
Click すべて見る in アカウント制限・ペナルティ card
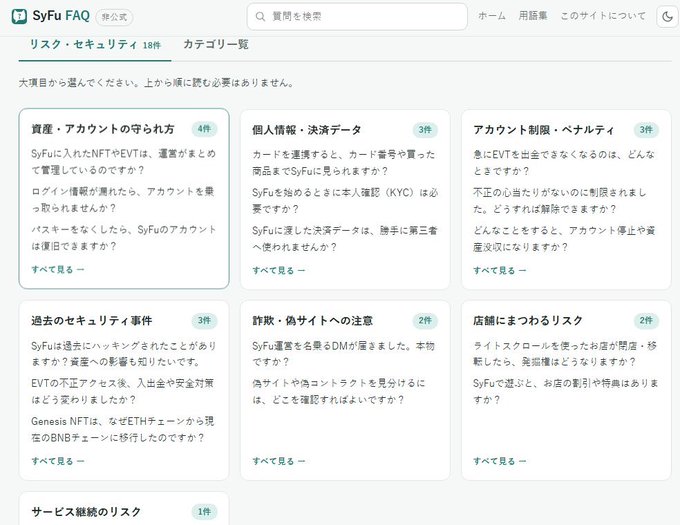pyautogui.click(x=500, y=270)
